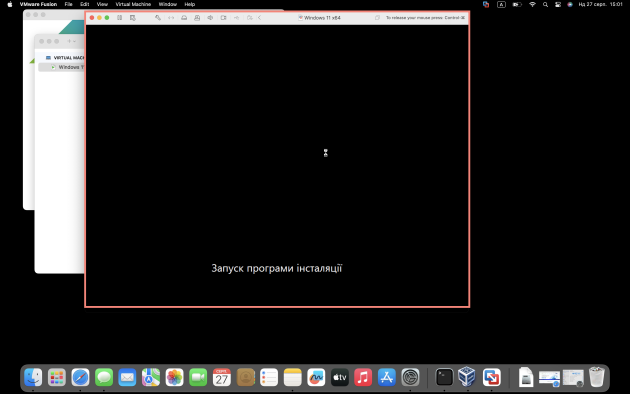Click the installer startup text in VM screen

pos(277,268)
